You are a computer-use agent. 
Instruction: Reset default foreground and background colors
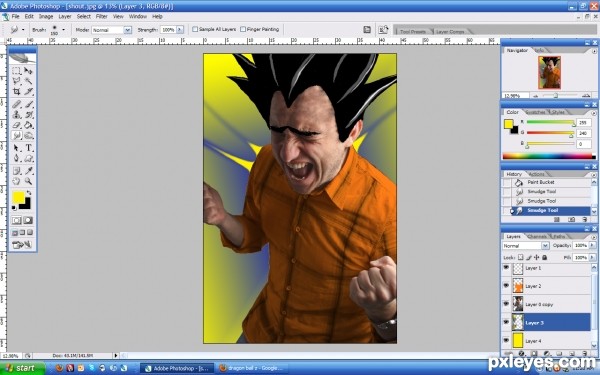[15, 208]
